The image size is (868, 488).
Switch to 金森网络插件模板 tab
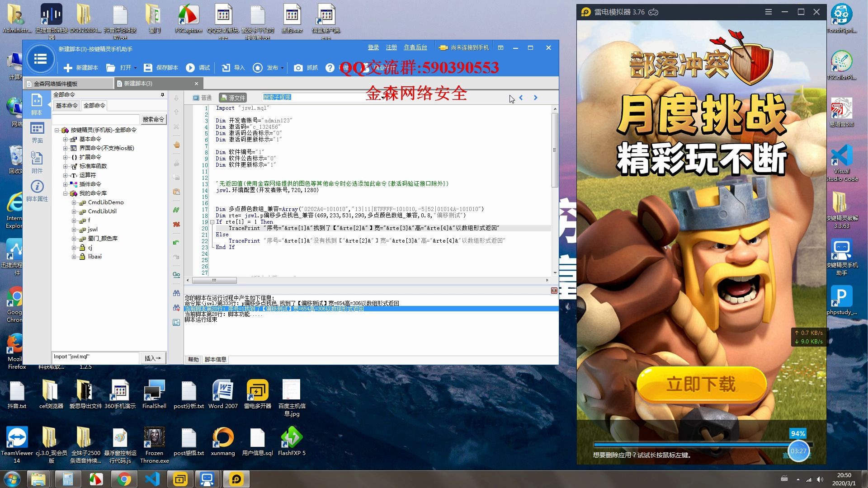[56, 84]
